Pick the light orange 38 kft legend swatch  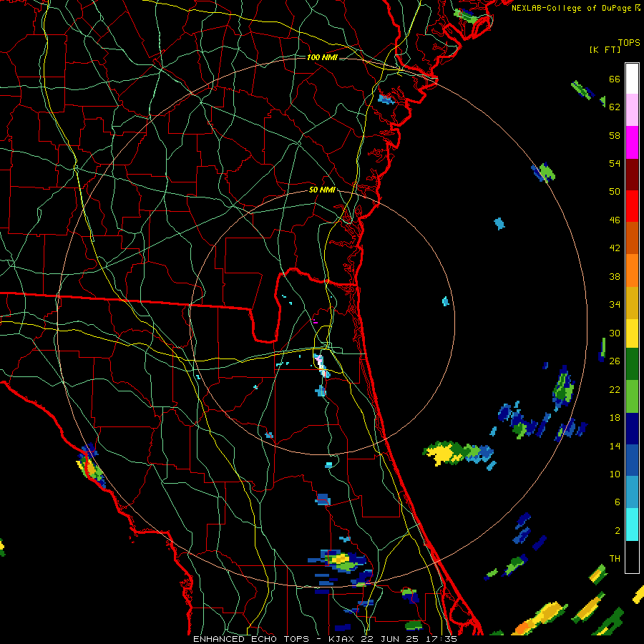click(632, 270)
